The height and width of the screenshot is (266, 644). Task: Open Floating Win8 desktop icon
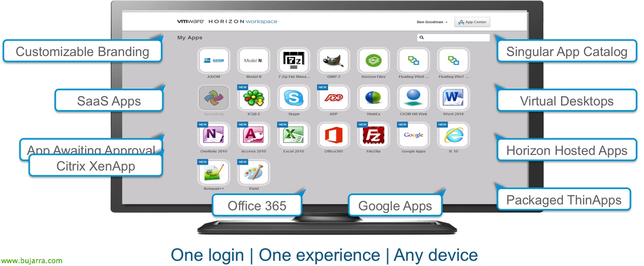tap(413, 60)
